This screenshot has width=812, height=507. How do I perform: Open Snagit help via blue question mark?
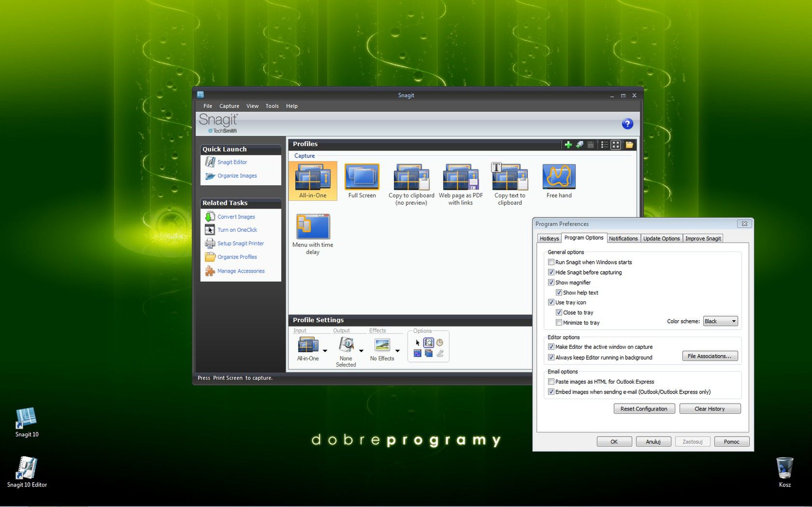click(627, 124)
